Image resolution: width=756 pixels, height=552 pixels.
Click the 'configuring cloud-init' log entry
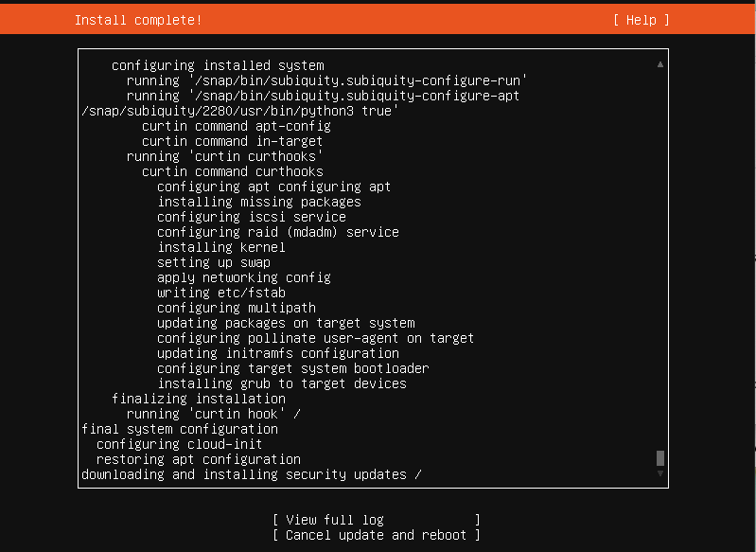click(179, 444)
